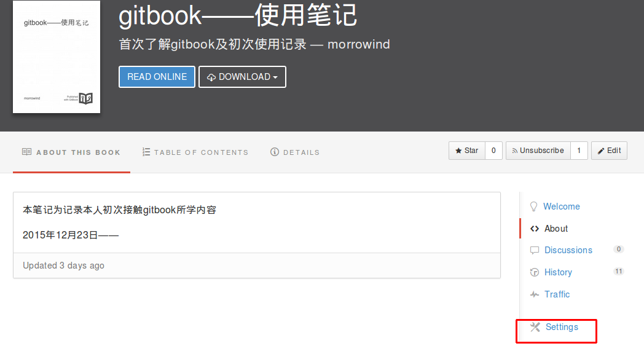Click the cloud download icon
644x362 pixels.
click(x=211, y=77)
